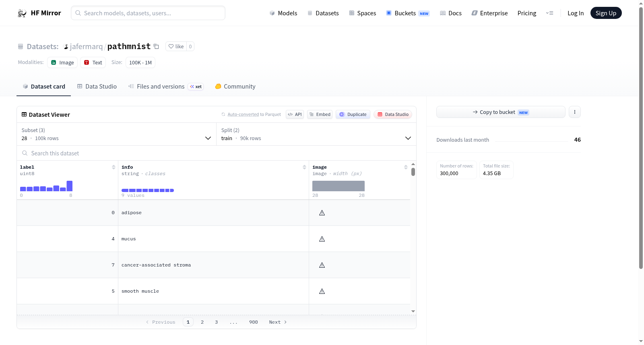Viewport: 644px width, 345px height.
Task: Click the info column values distribution bar
Action: pos(148,190)
